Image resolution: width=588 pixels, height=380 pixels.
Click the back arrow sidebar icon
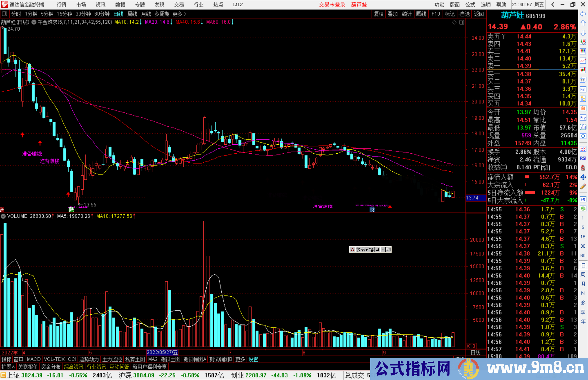click(583, 14)
